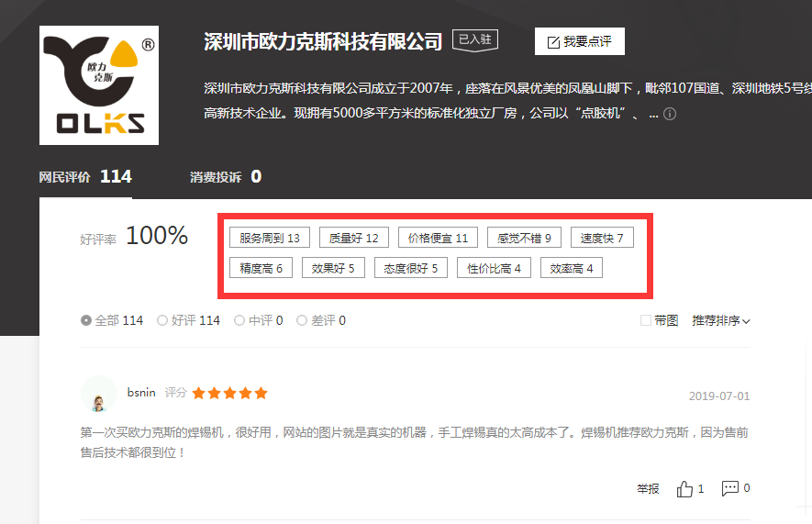Click the 我要点评 review button
This screenshot has height=524, width=812.
point(580,41)
